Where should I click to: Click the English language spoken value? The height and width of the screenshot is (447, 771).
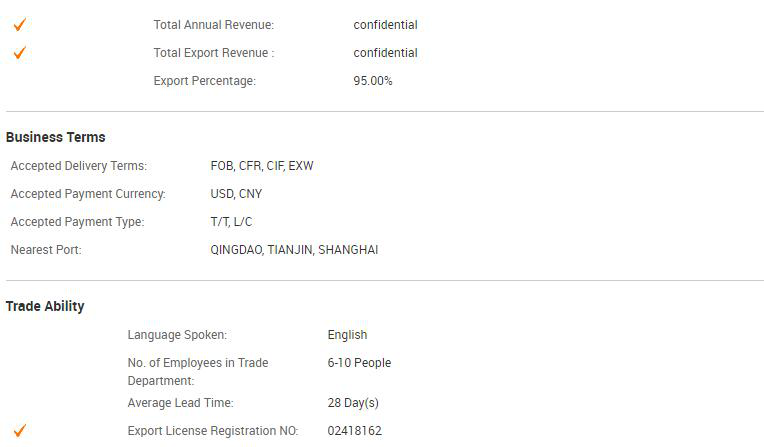tap(347, 335)
